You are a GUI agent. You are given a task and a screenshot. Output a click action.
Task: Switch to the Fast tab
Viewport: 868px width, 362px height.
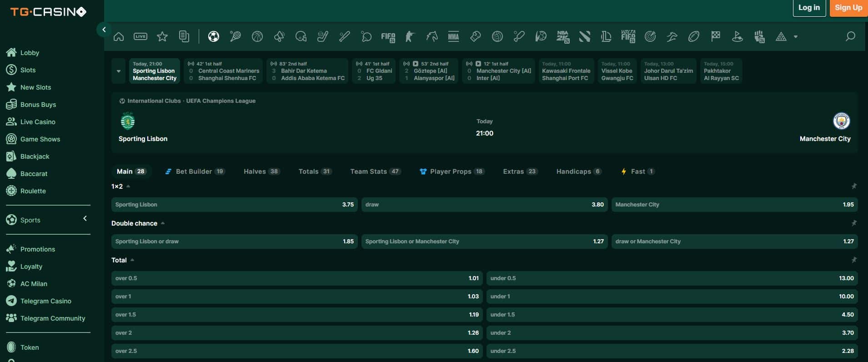637,171
